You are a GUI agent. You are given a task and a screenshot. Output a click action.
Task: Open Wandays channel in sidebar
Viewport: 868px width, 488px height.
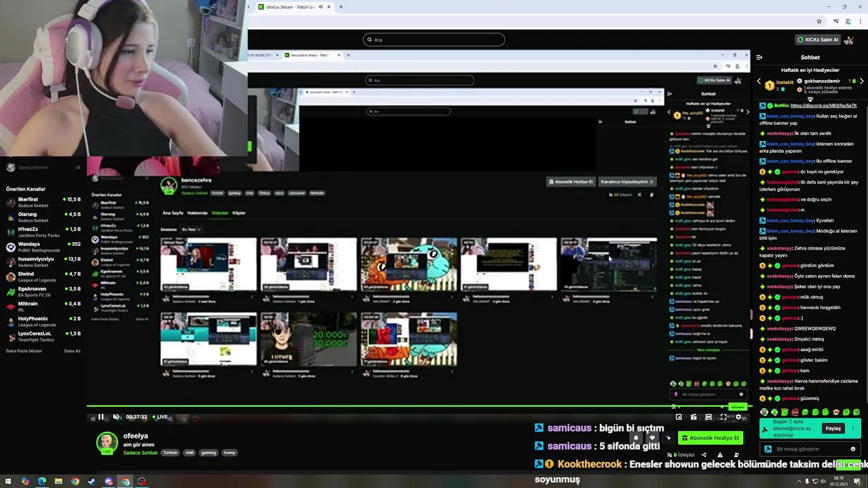point(43,247)
